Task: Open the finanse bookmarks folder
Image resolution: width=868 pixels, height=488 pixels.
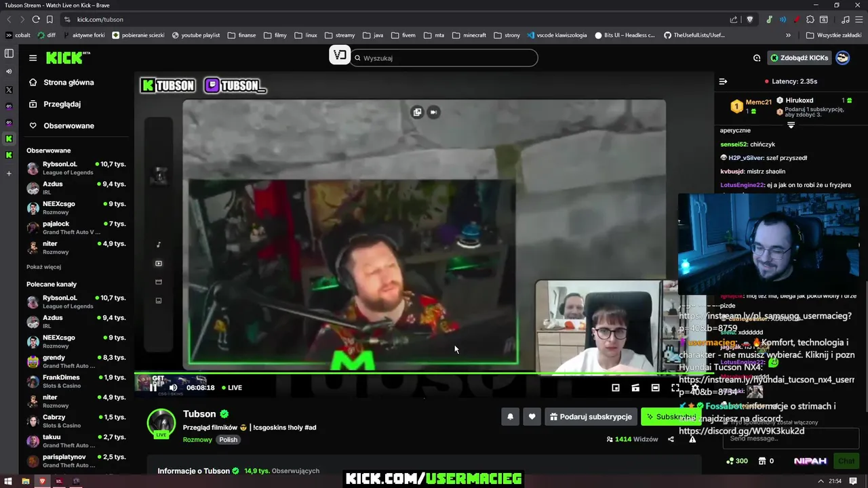Action: coord(241,35)
